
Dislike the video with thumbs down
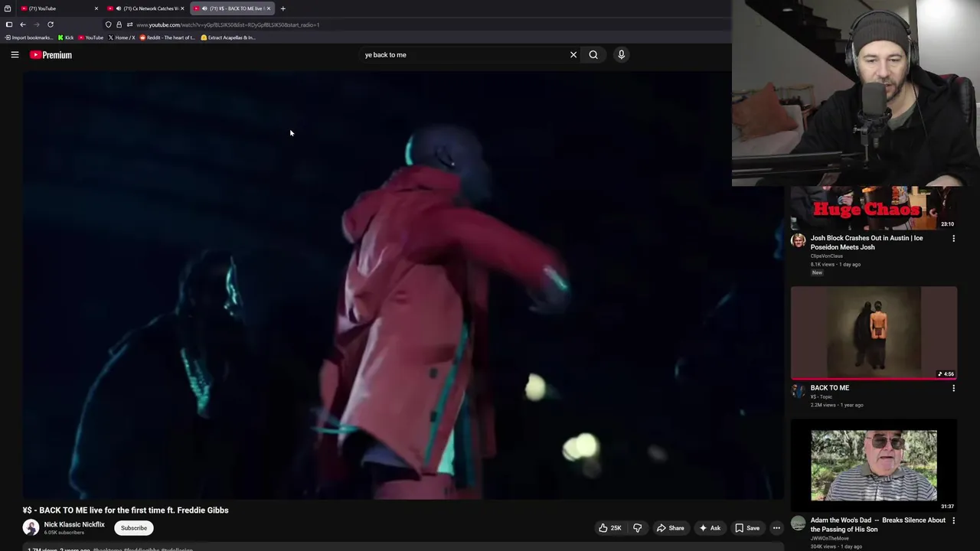637,528
